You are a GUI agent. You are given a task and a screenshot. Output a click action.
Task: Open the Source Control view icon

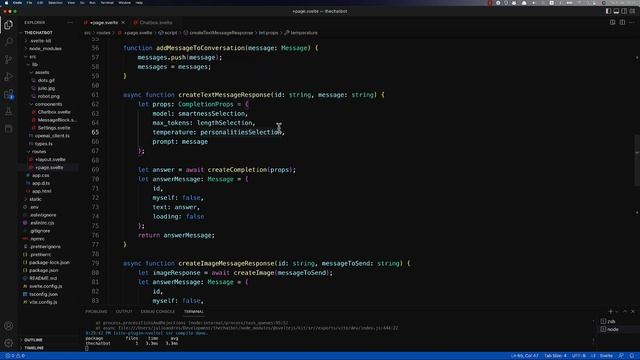click(x=9, y=59)
